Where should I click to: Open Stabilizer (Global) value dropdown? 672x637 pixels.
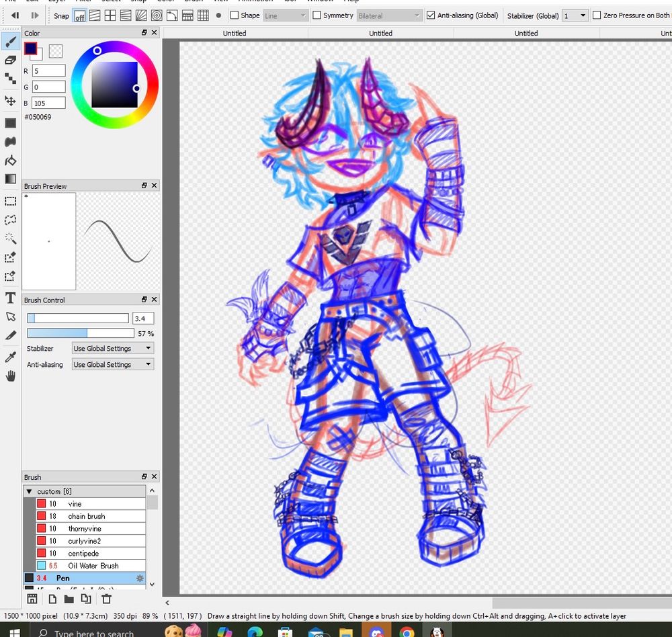point(574,16)
